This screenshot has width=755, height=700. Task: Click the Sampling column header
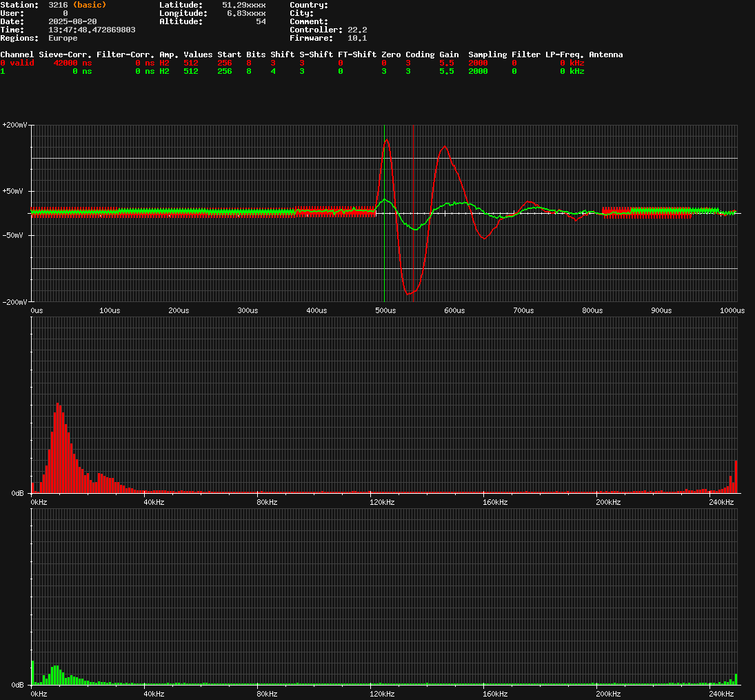(x=487, y=54)
